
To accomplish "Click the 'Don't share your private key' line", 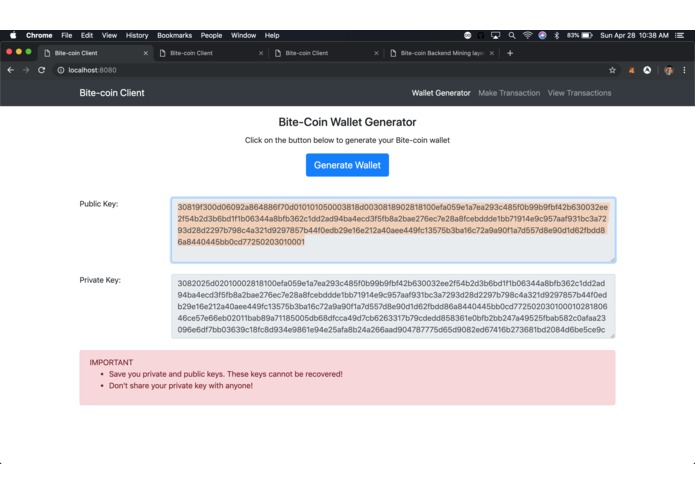I will coord(181,385).
